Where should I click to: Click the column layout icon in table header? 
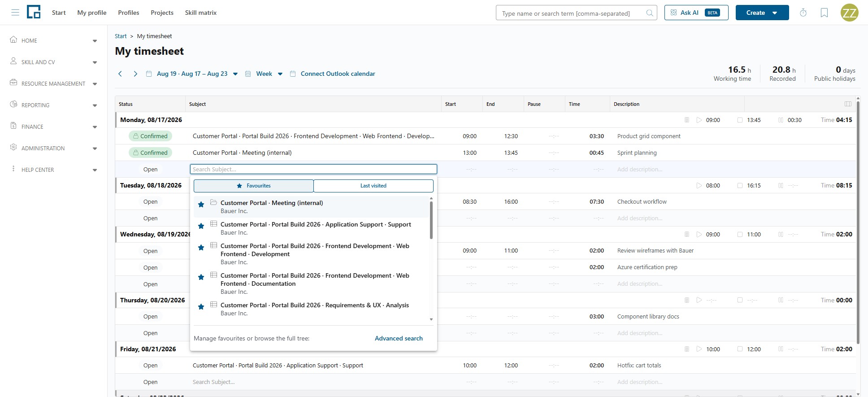(848, 104)
